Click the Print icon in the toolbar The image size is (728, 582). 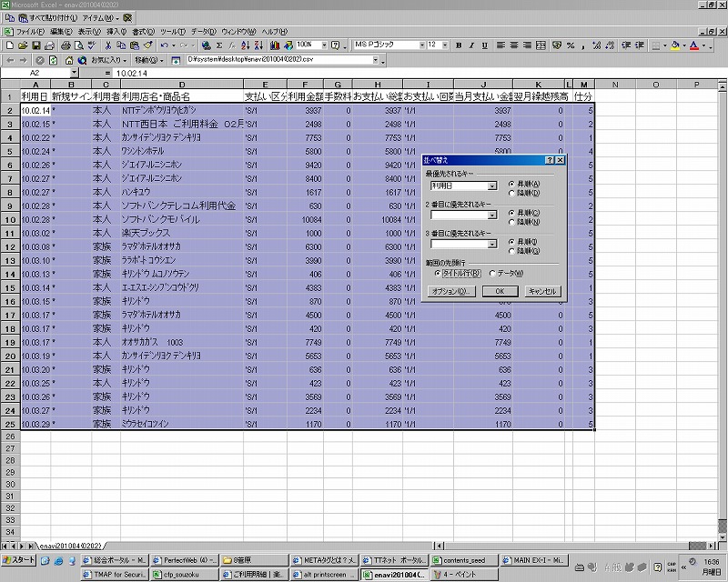[x=66, y=45]
